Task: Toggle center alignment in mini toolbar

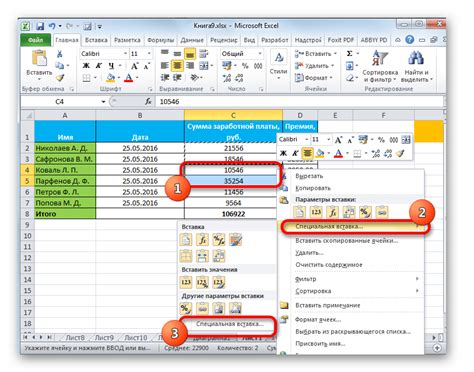Action: pos(307,153)
